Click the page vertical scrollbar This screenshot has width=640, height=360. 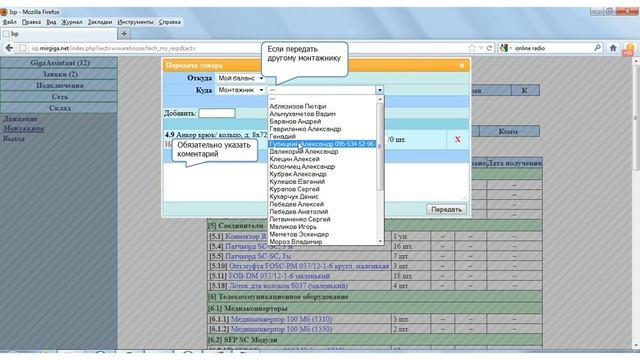(x=636, y=118)
